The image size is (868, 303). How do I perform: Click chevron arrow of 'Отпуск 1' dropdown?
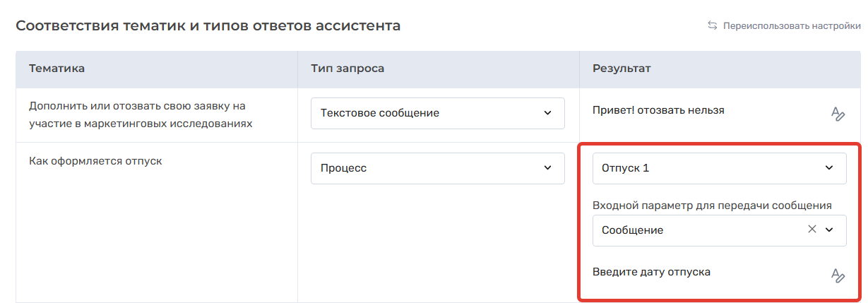coord(829,168)
